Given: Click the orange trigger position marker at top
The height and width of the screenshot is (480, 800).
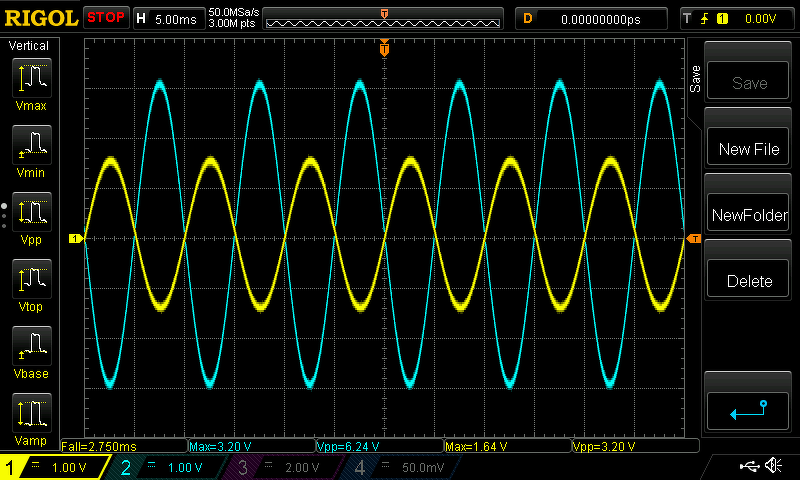Looking at the screenshot, I should coord(384,48).
